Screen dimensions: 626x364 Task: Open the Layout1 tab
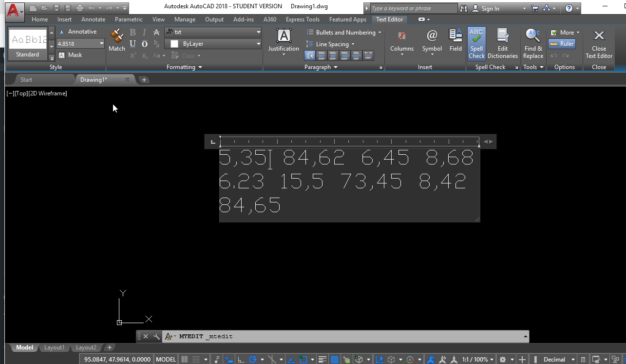point(54,347)
